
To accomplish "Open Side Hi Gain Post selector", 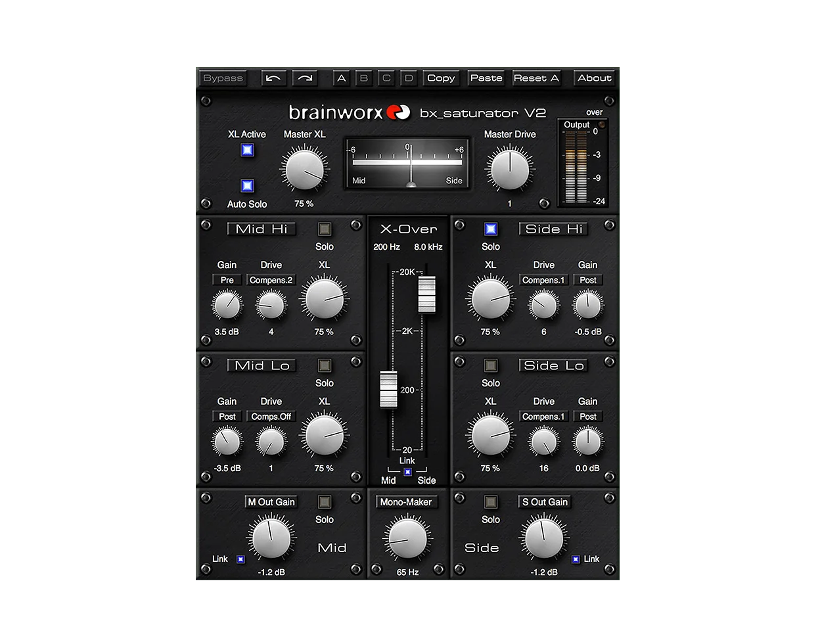I will pos(588,280).
